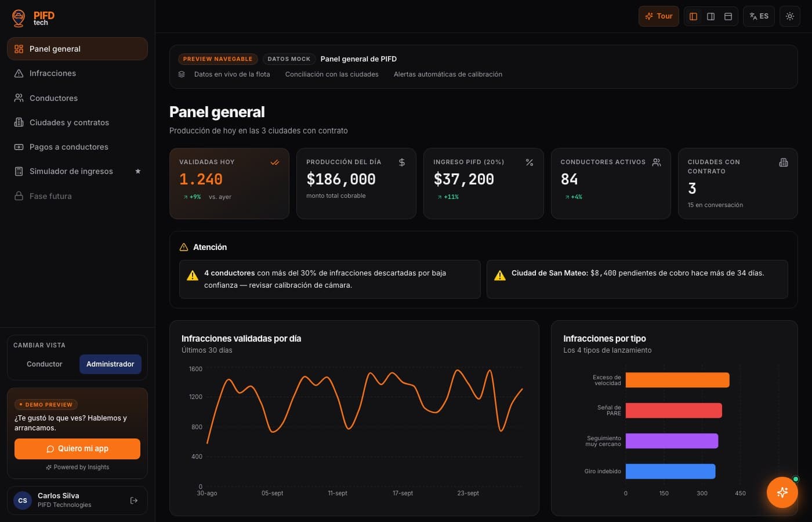This screenshot has height=522, width=812.
Task: Click the PIFD tech logo
Action: (33, 18)
